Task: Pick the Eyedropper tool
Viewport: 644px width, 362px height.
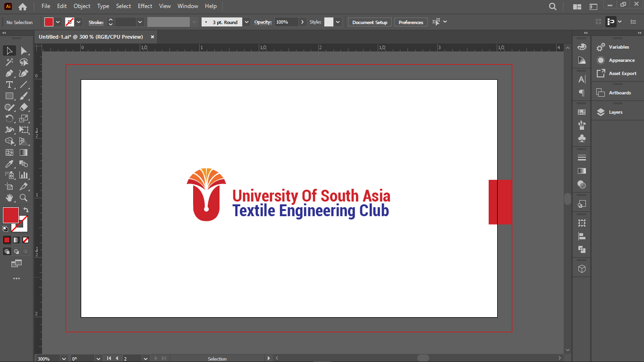Action: [x=9, y=164]
